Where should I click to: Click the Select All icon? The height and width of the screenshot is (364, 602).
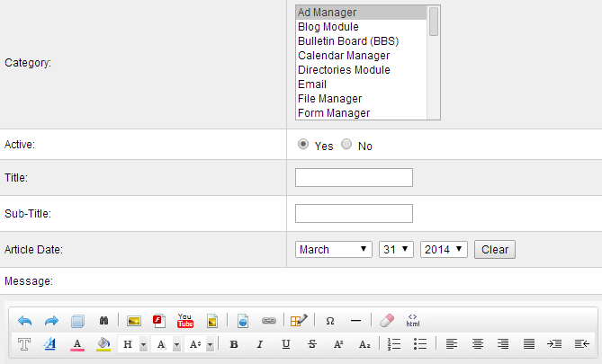[x=77, y=321]
